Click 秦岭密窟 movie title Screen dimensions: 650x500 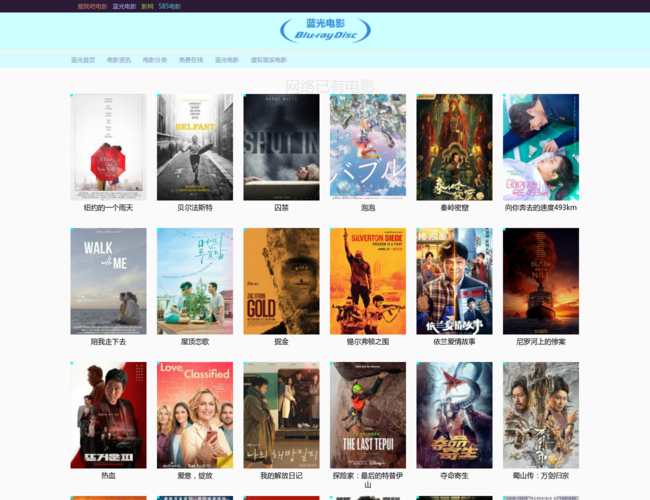pyautogui.click(x=454, y=208)
